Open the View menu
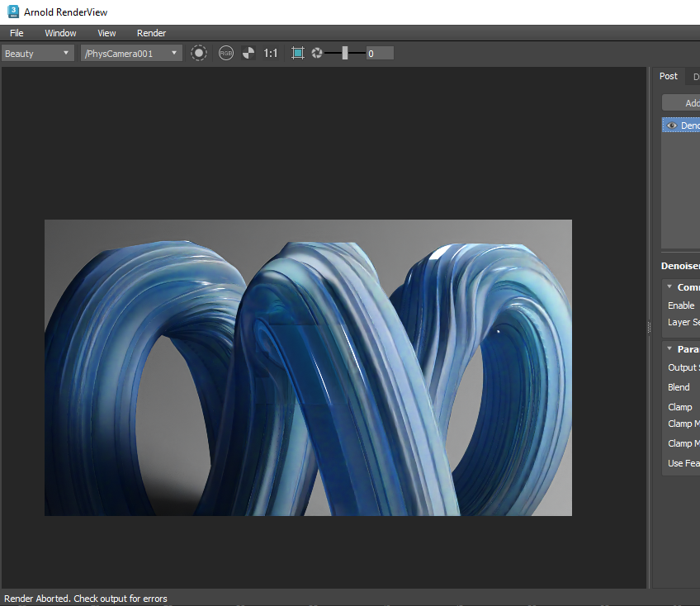Screen dimensions: 700x606 click(106, 33)
